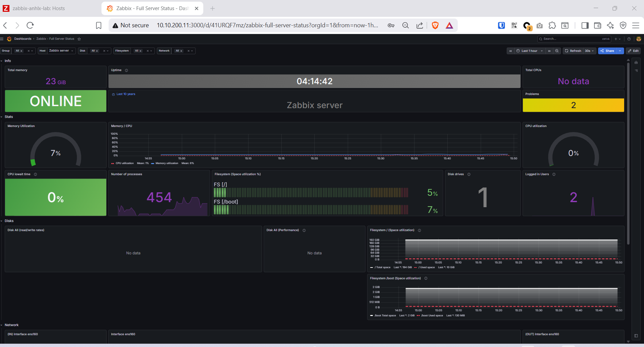Viewport: 644px width, 347px height.
Task: Click the Brave Shields lion icon
Action: click(435, 25)
